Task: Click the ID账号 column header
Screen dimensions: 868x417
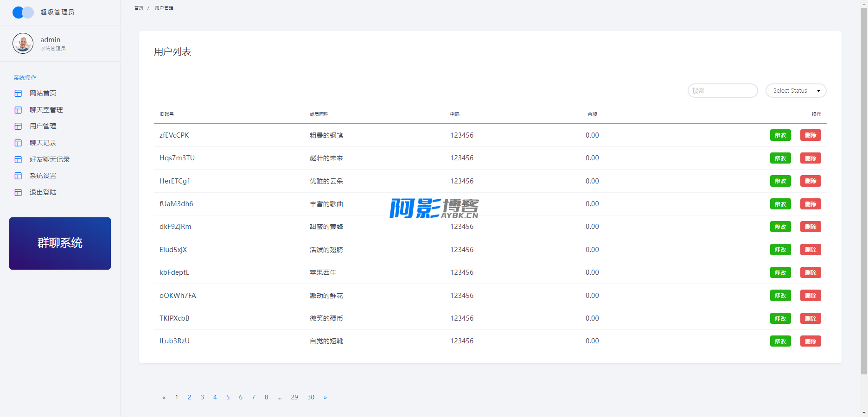Action: pyautogui.click(x=166, y=114)
